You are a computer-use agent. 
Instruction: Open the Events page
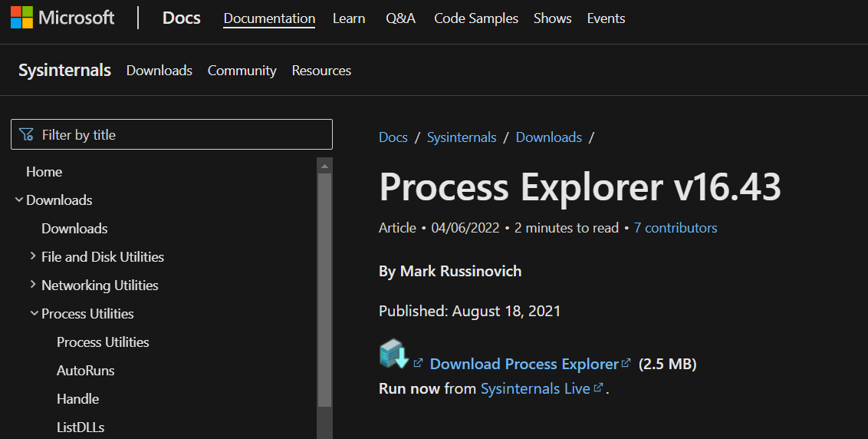(606, 18)
